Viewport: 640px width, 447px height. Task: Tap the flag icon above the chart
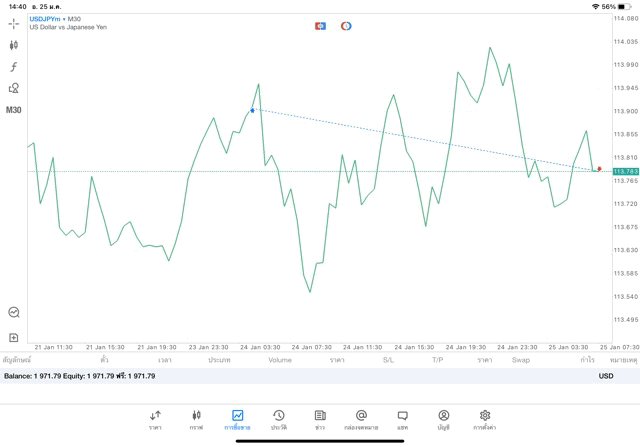point(320,25)
